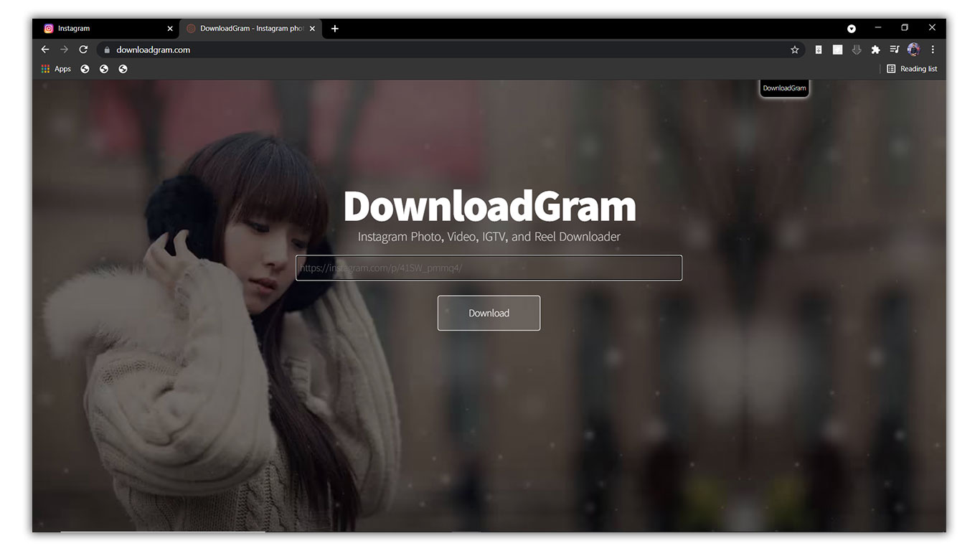The image size is (980, 551).
Task: Click the address bar showing downloadgram.com
Action: (451, 50)
